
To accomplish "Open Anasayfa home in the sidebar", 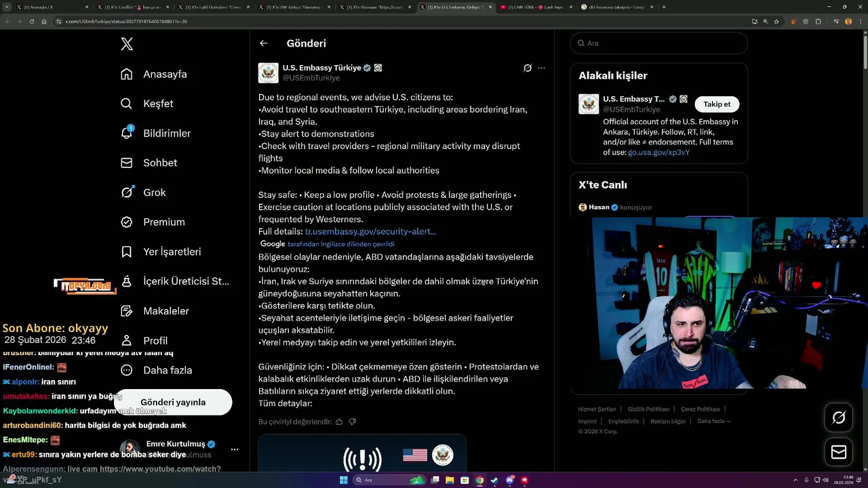I will point(153,74).
